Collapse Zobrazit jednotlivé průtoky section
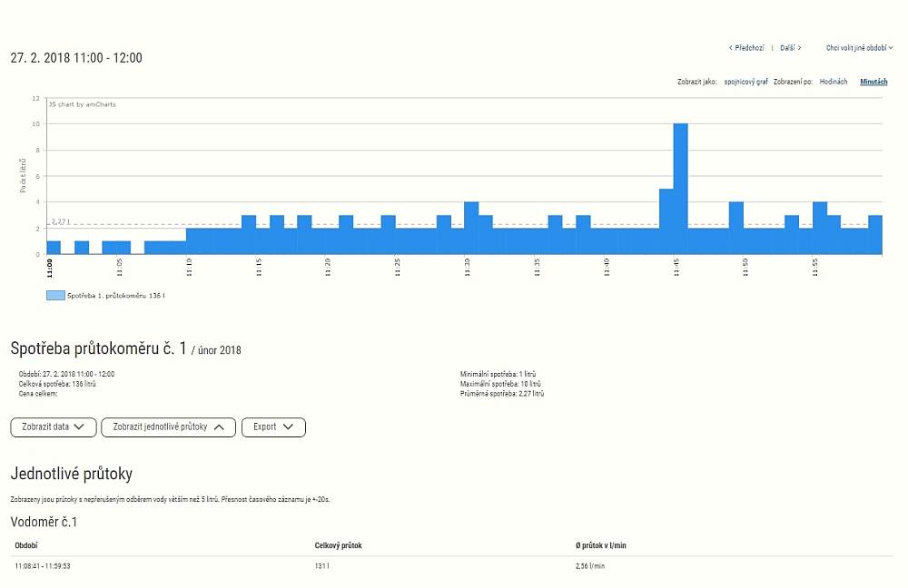Viewport: 908px width, 588px height. coord(168,427)
